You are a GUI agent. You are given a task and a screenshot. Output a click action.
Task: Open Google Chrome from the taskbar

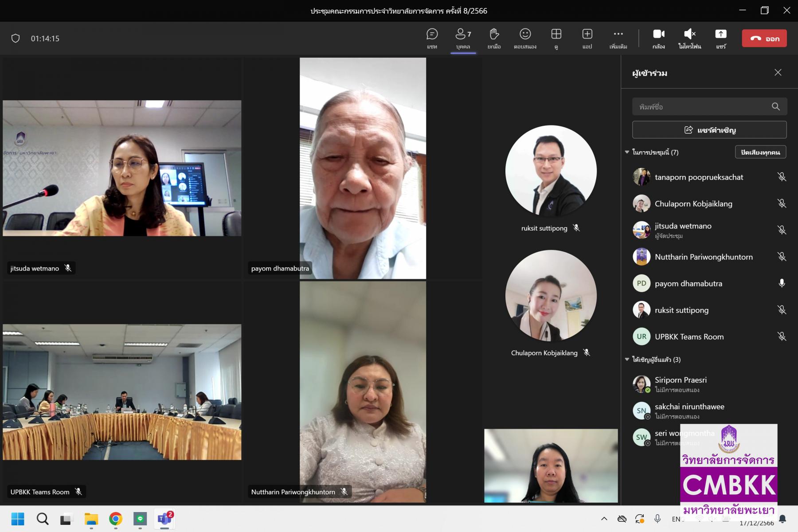point(116,519)
